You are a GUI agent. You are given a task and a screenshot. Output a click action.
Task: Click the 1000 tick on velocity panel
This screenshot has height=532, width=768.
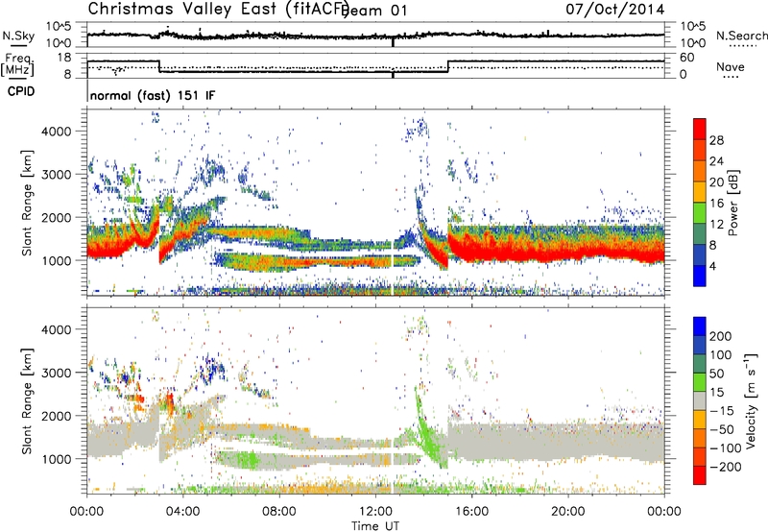click(x=56, y=459)
